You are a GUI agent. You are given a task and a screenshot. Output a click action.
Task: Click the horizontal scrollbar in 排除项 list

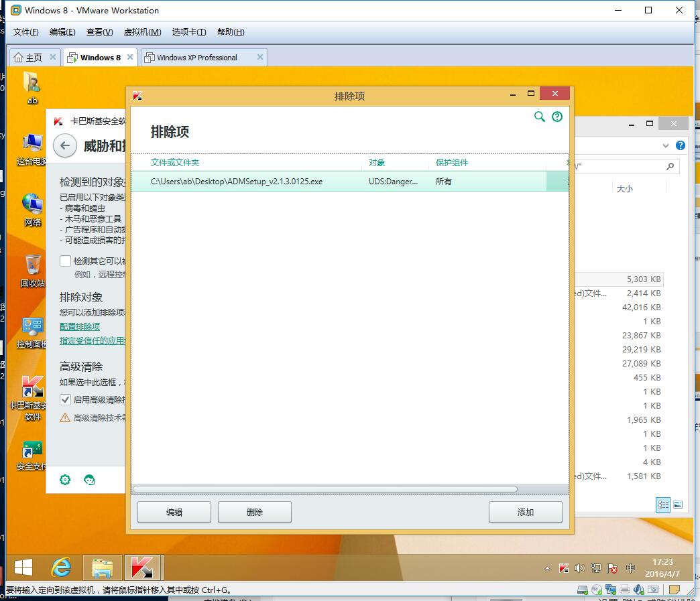point(325,489)
